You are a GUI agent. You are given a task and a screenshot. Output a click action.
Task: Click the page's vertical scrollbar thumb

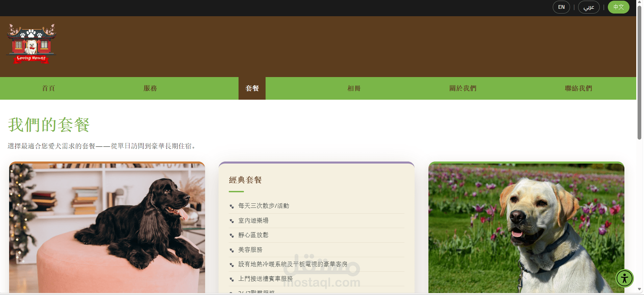[639, 72]
